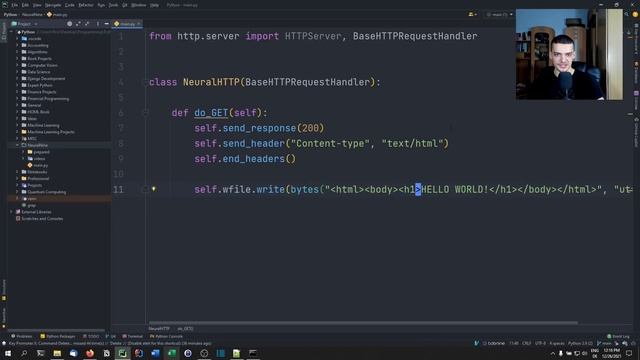Click the Expand All icon in Project panel
The image size is (640, 360).
[78, 24]
